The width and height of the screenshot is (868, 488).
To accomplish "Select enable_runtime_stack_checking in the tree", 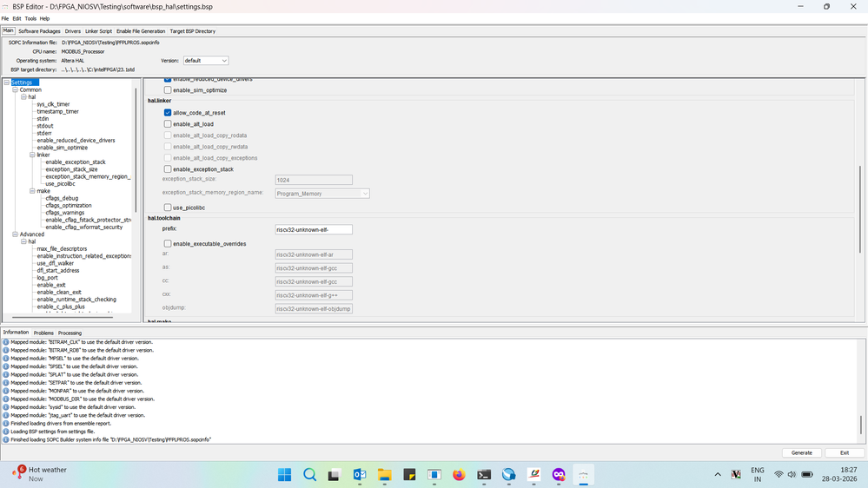I will coord(76,300).
